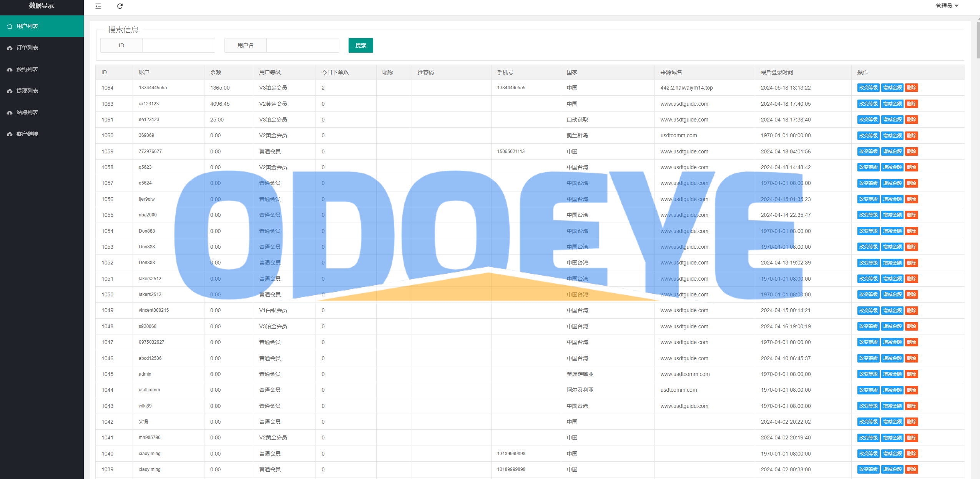
Task: Click 增减金额 for user 1059
Action: 892,151
